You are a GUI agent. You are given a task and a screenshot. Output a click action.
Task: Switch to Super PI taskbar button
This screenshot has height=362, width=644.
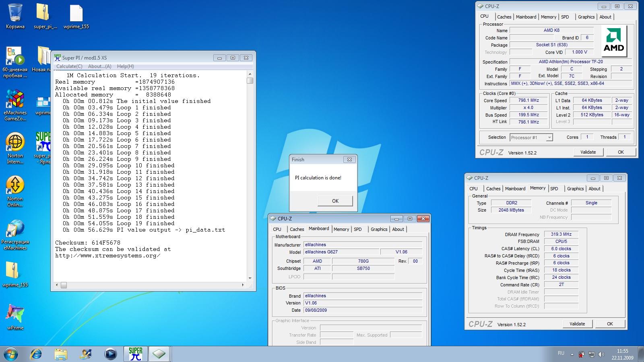pyautogui.click(x=136, y=354)
